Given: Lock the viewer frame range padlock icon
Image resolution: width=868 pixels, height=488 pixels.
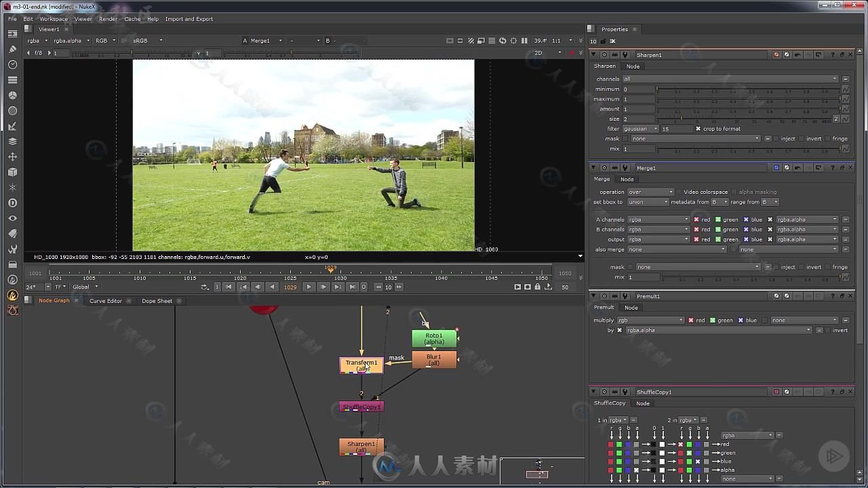Looking at the screenshot, I should click(538, 287).
